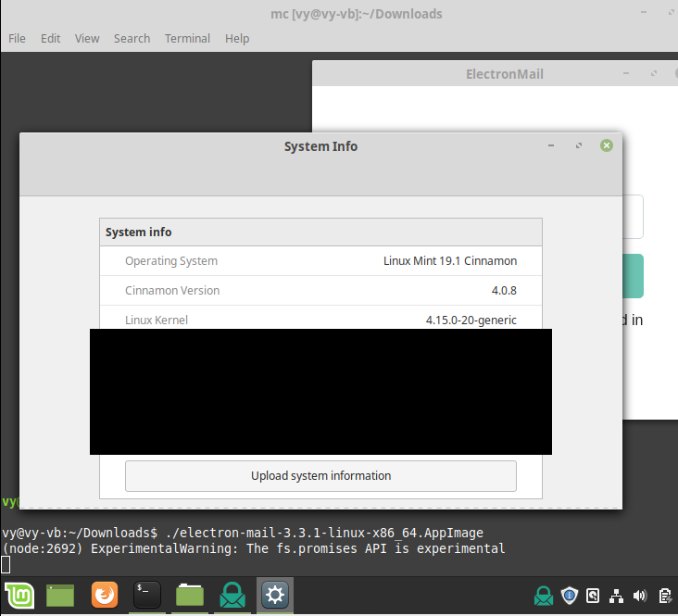The image size is (678, 616).
Task: Show desktop via green taskbar icon
Action: coord(60,596)
